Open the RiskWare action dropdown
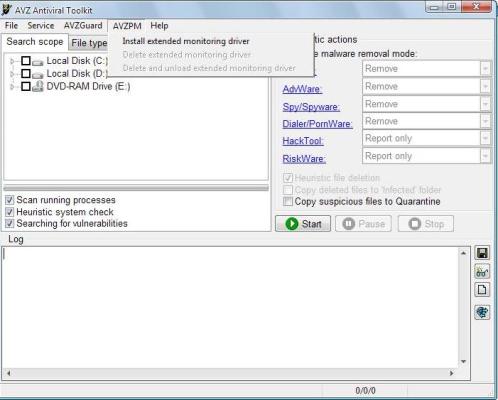 [485, 156]
